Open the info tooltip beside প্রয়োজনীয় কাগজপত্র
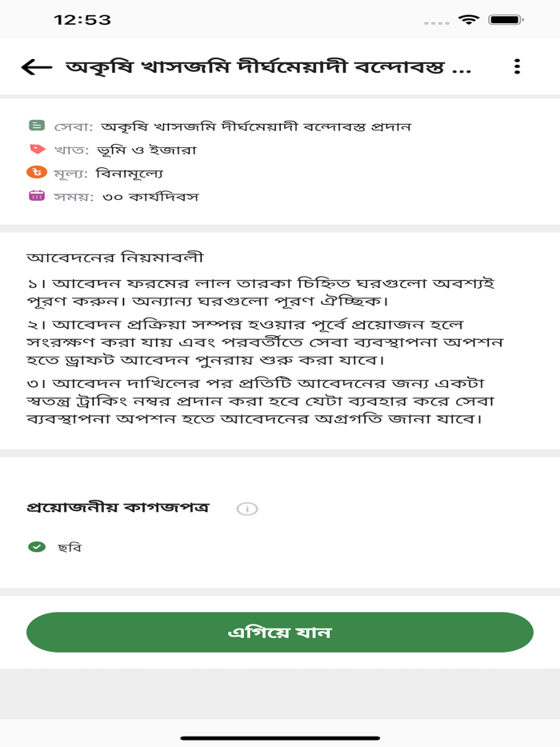Screen dimensions: 560x747 point(246,507)
